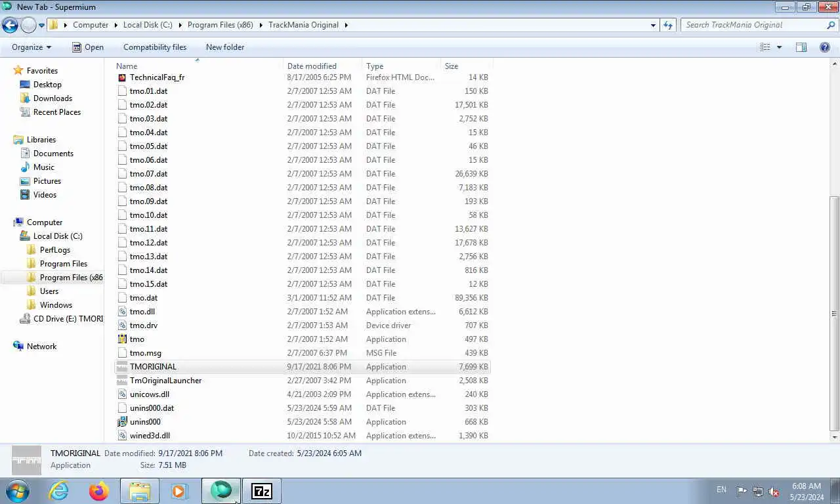Launch Internet Explorer from taskbar
The height and width of the screenshot is (504, 840).
tap(58, 491)
